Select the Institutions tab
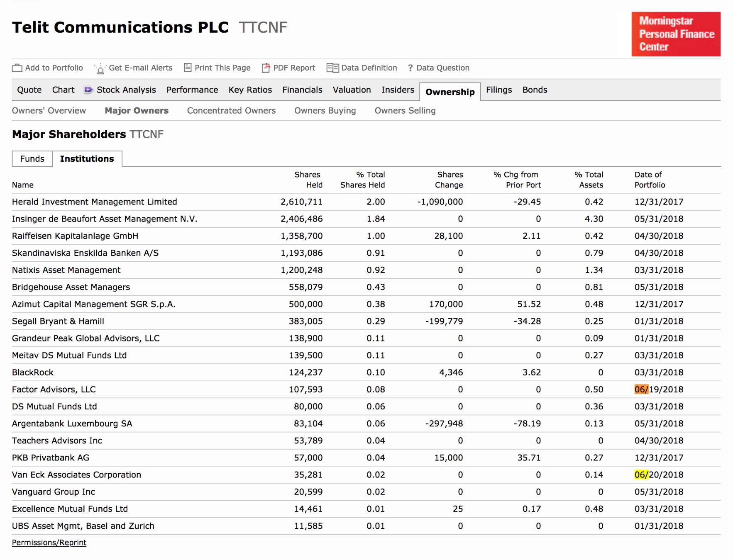The height and width of the screenshot is (560, 733). point(87,158)
